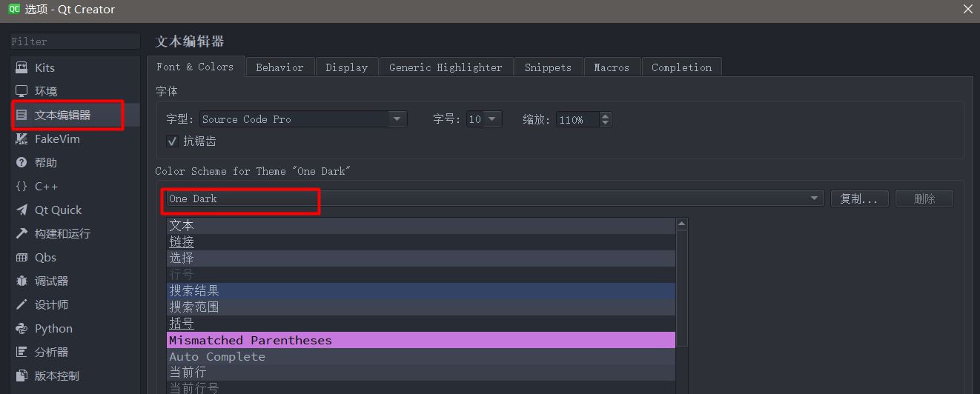Select the 括号 color entry
The height and width of the screenshot is (394, 980).
tap(421, 324)
